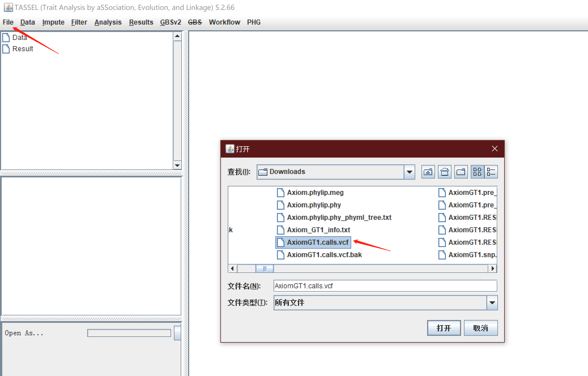
Task: Click the AxiomGT1.calls.vcf.bak file icon
Action: 280,255
